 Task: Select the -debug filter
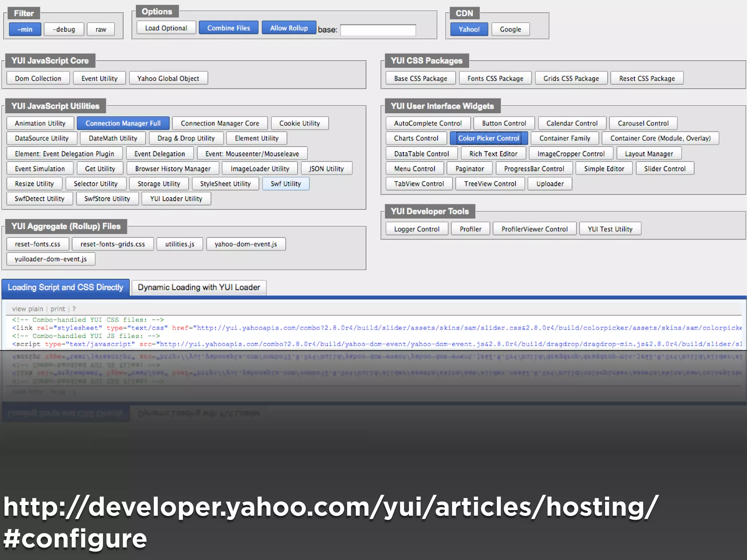pos(64,29)
